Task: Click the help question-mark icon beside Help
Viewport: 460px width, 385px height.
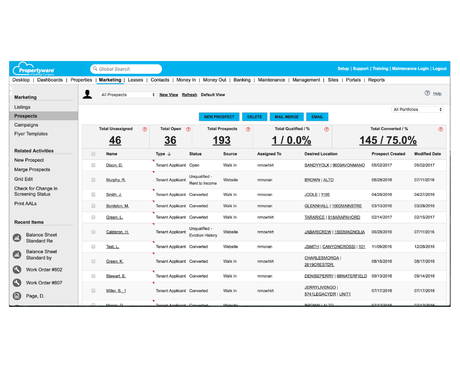Action: coord(427,93)
